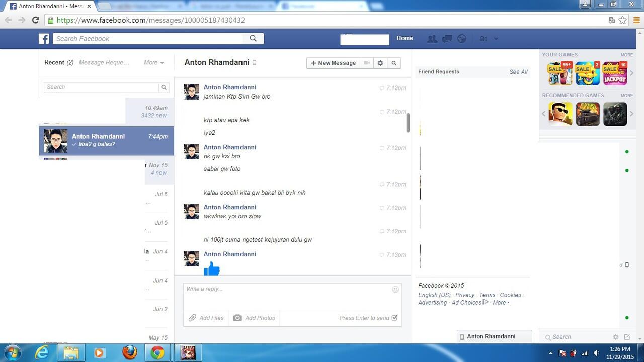Click Add Files paperclip
Screen dimensions: 644x362
206,318
